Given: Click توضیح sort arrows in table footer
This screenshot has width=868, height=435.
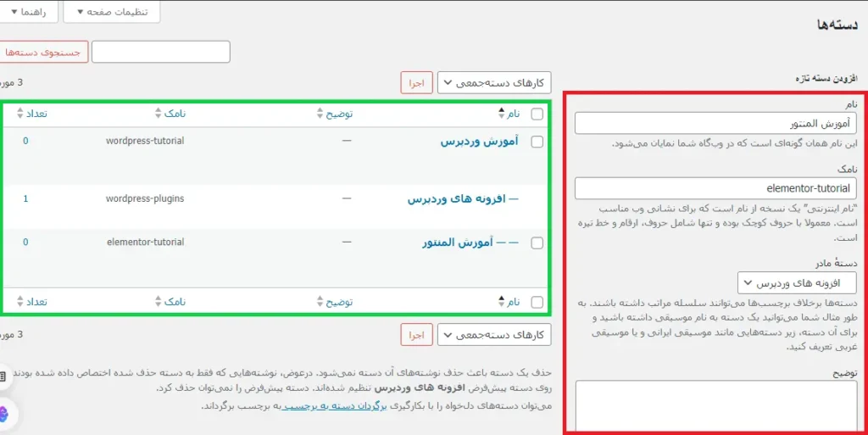Looking at the screenshot, I should (319, 302).
